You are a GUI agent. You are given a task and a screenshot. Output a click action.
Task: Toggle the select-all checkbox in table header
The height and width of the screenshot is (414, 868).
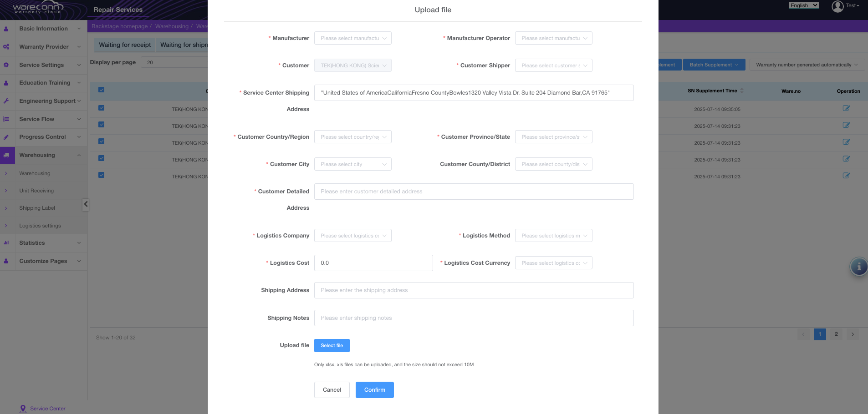pyautogui.click(x=102, y=90)
